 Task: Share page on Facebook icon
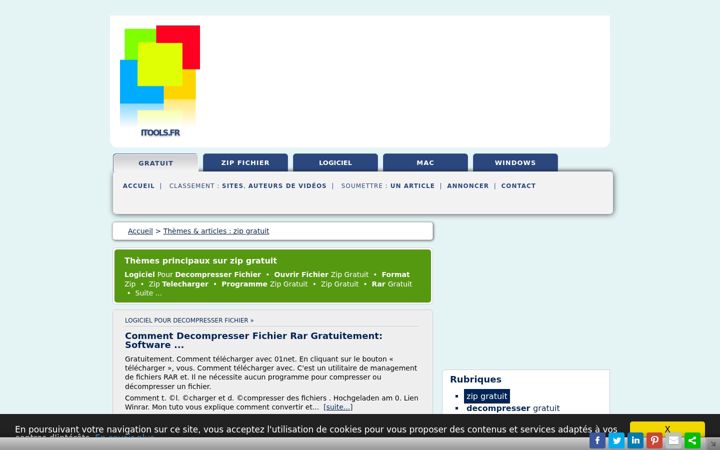(597, 440)
